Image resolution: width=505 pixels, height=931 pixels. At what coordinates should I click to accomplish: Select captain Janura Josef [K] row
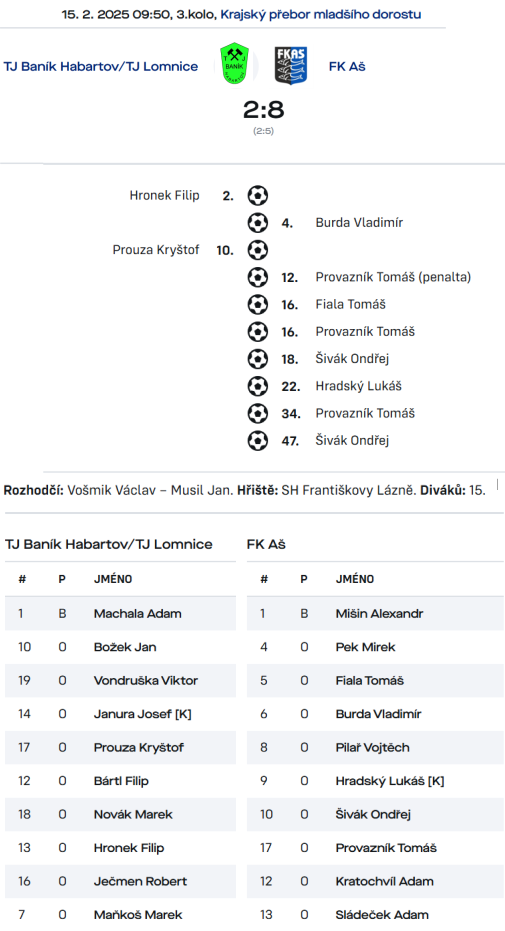point(120,714)
